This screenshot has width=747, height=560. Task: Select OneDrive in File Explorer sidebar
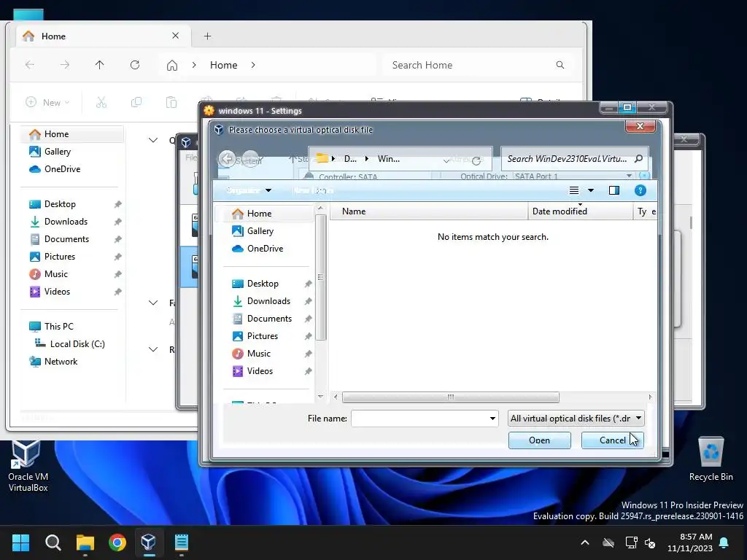[62, 169]
